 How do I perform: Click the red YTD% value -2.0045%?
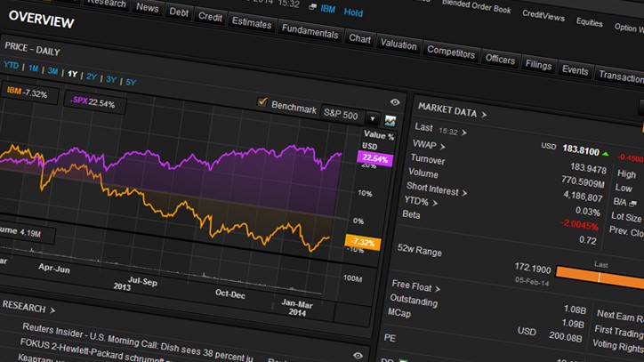click(x=580, y=225)
